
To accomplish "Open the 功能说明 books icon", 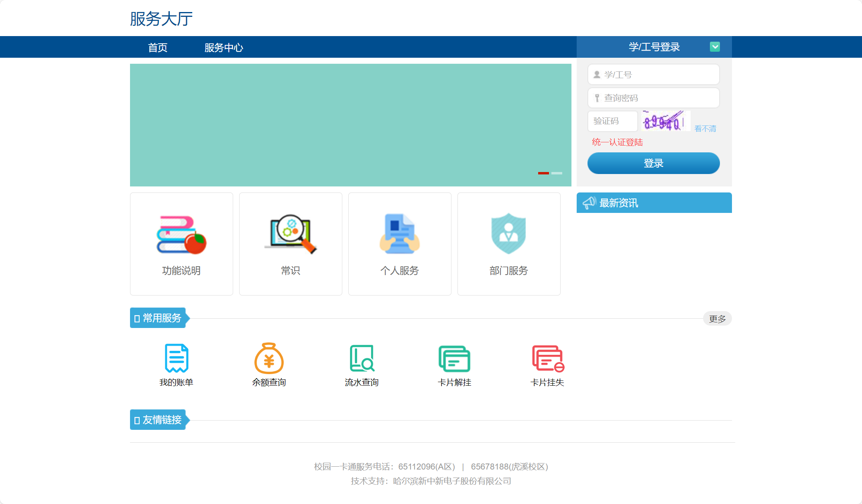I will [x=181, y=235].
